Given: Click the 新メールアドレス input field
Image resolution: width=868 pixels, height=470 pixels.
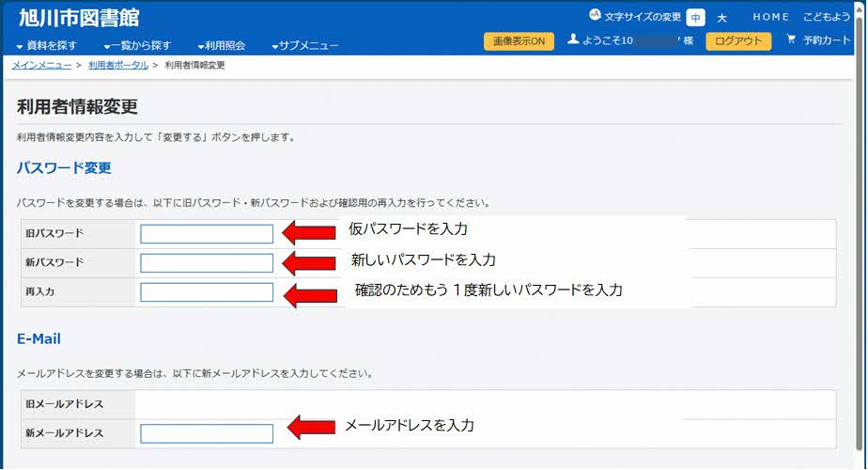Looking at the screenshot, I should pos(207,433).
